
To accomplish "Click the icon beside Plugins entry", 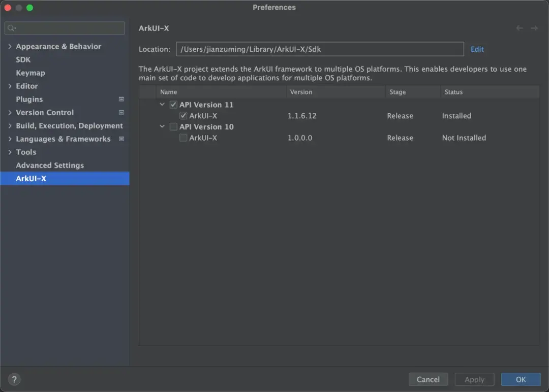I will (121, 99).
